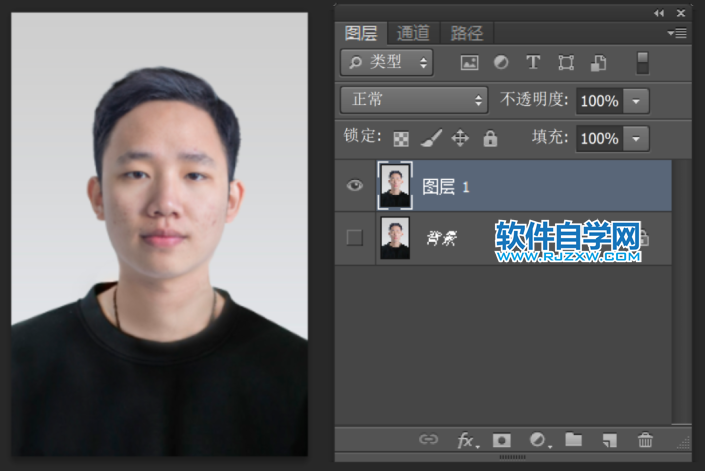This screenshot has height=471, width=705.
Task: Click the link layers chain icon
Action: click(428, 439)
